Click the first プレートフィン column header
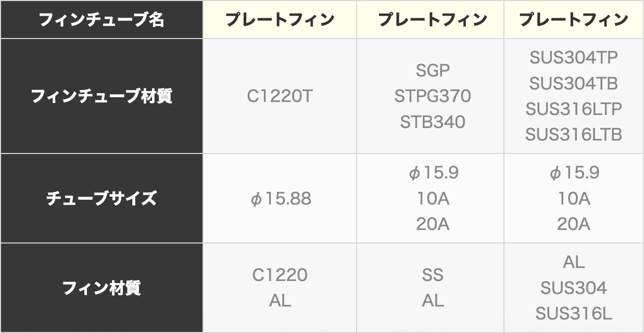644x333 pixels. 280,19
